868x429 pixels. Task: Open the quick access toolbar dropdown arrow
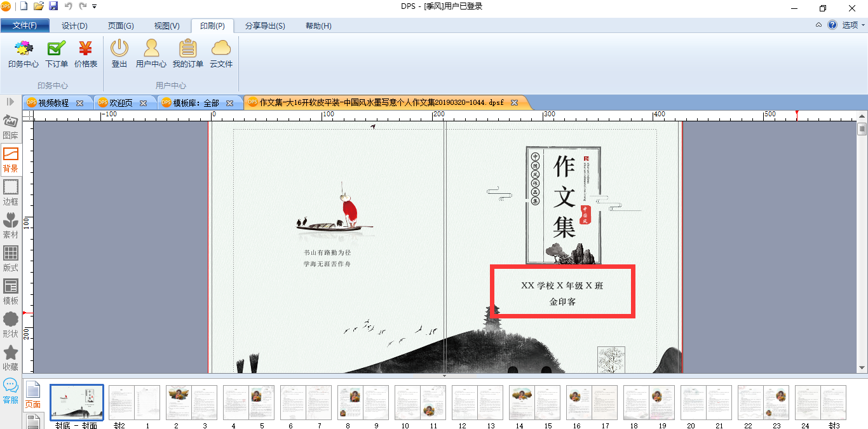coord(95,6)
